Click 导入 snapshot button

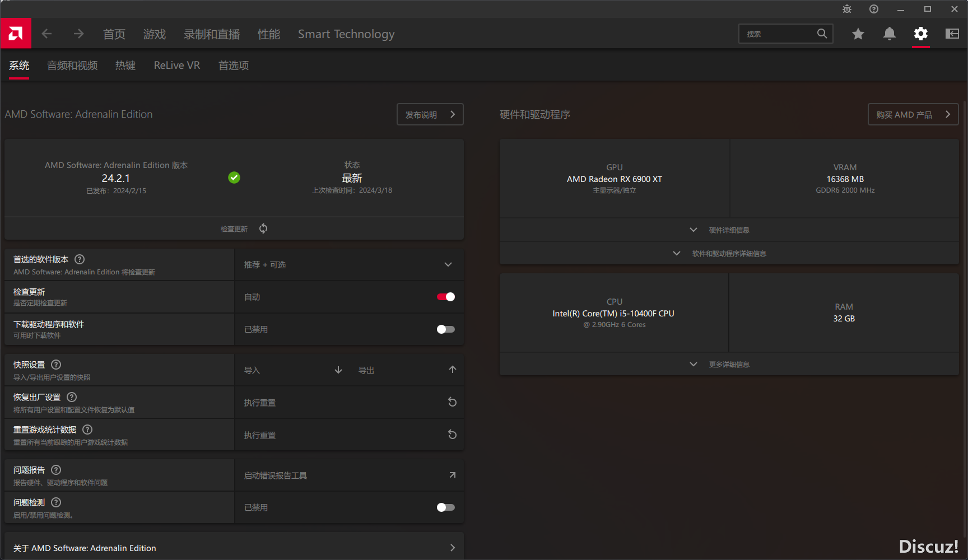(x=252, y=370)
